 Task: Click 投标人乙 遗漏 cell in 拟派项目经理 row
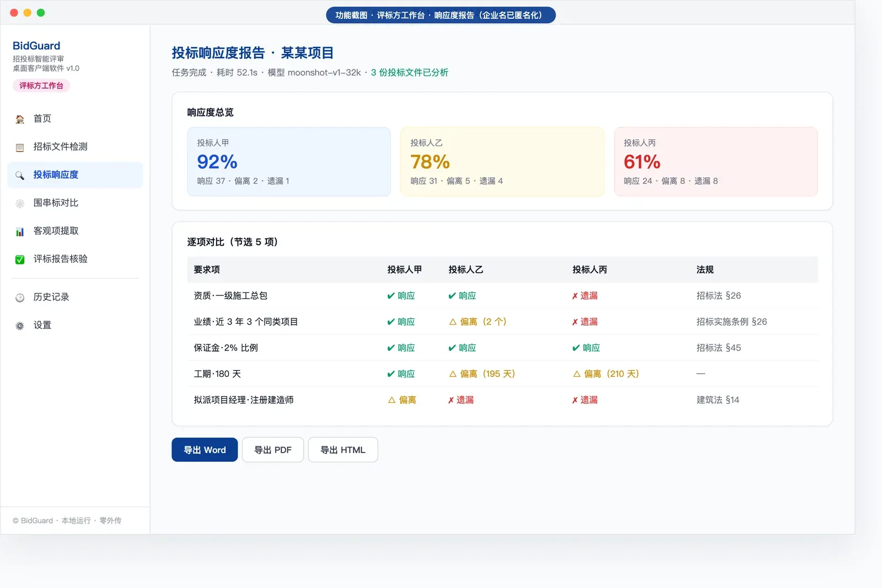(x=461, y=400)
